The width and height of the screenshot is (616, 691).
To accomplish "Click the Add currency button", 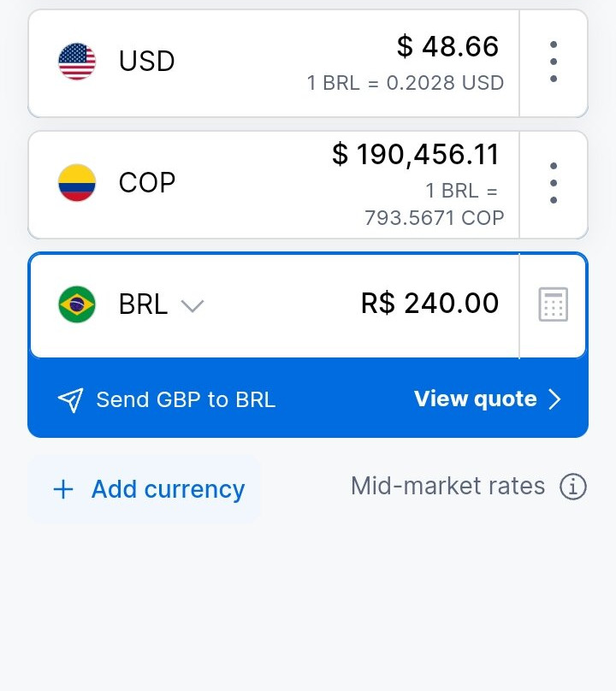I will point(145,489).
